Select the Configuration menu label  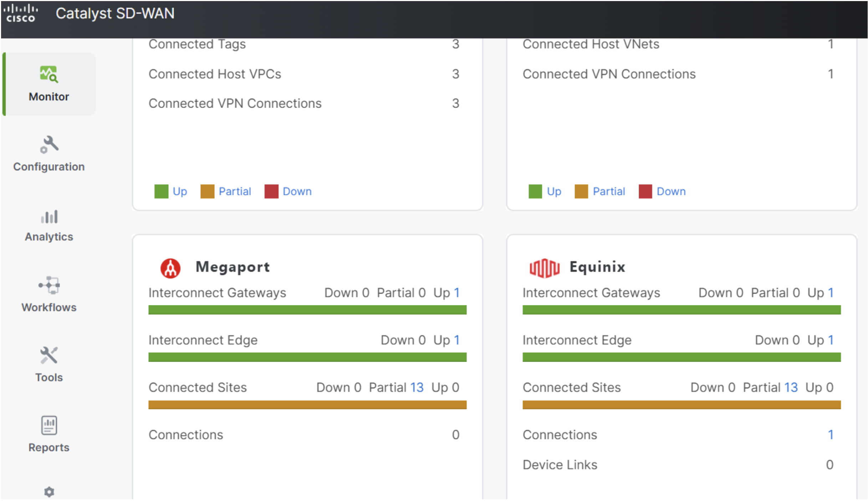pos(49,167)
